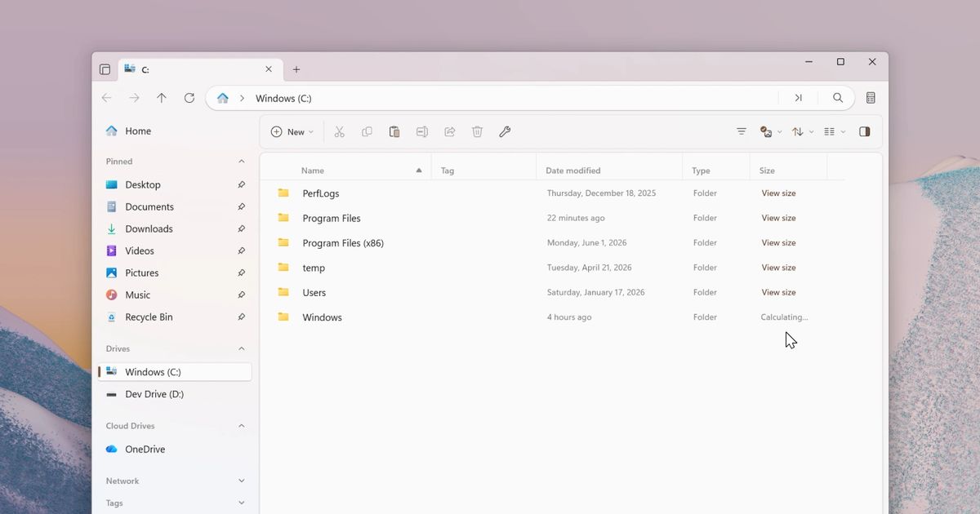The width and height of the screenshot is (980, 514).
Task: Open Recycle Bin in the sidebar
Action: (x=175, y=317)
